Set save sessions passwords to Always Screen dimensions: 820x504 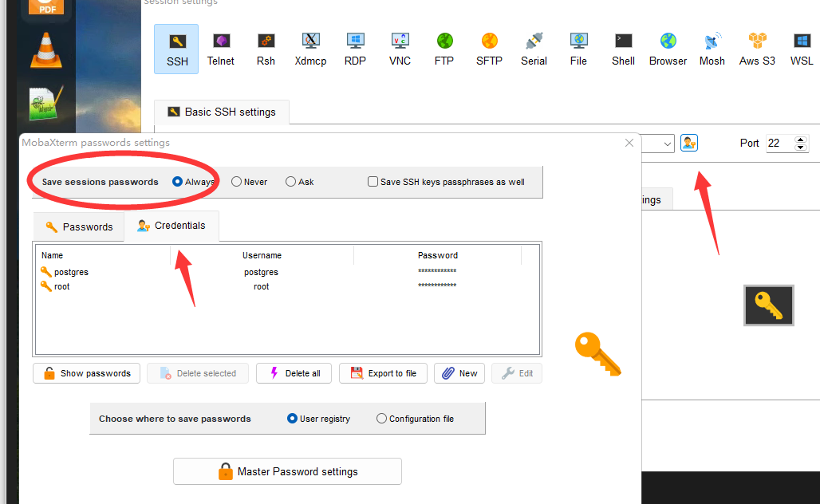(177, 181)
